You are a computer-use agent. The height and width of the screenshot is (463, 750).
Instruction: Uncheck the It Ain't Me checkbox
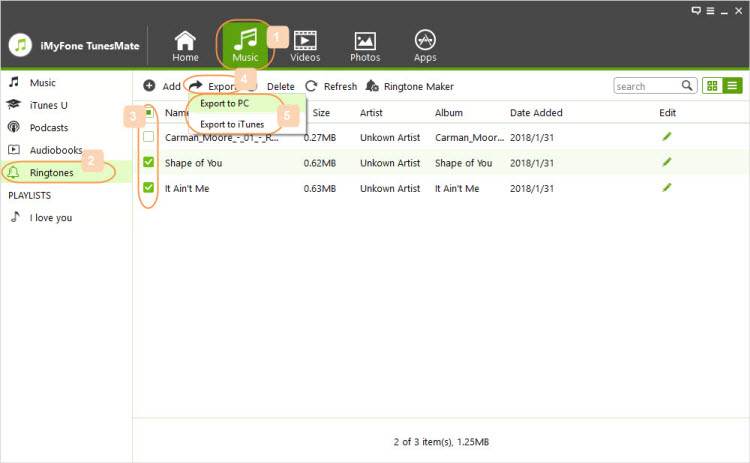point(149,187)
